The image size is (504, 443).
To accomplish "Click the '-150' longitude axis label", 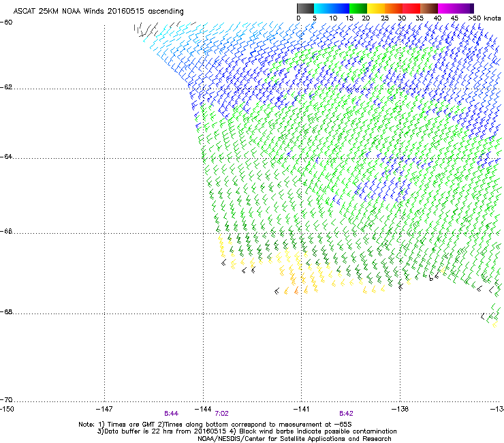I will [x=7, y=409].
